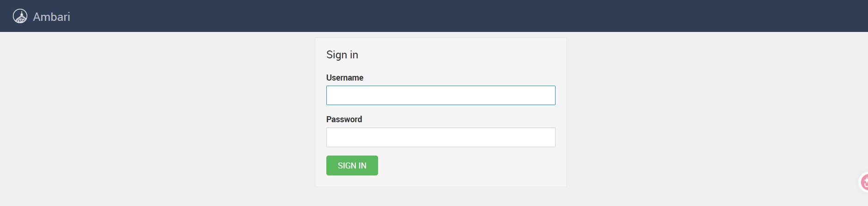Focus the Password input field
This screenshot has width=868, height=206.
[440, 137]
